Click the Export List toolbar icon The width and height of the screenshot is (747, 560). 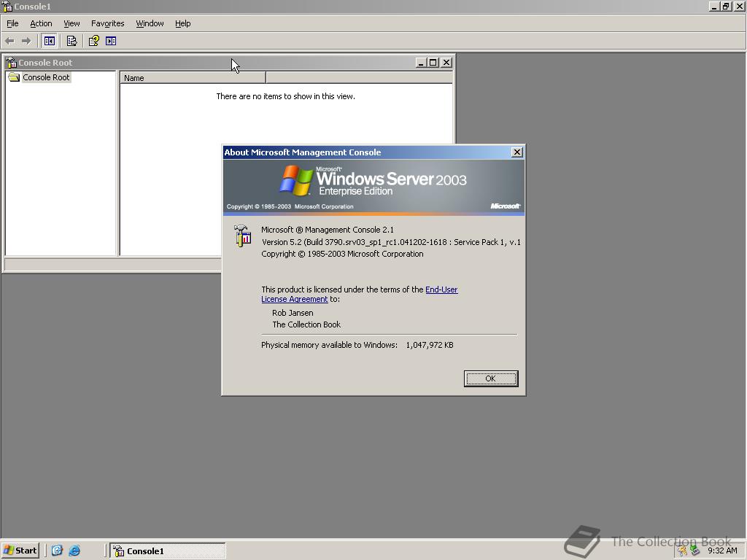71,41
